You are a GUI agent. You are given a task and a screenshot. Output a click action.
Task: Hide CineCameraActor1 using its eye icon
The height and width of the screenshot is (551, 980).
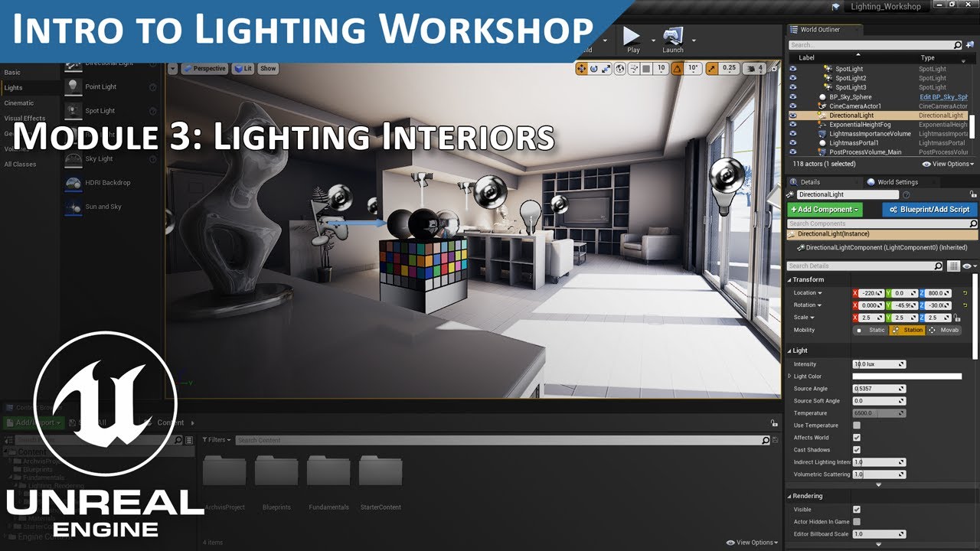click(x=793, y=106)
